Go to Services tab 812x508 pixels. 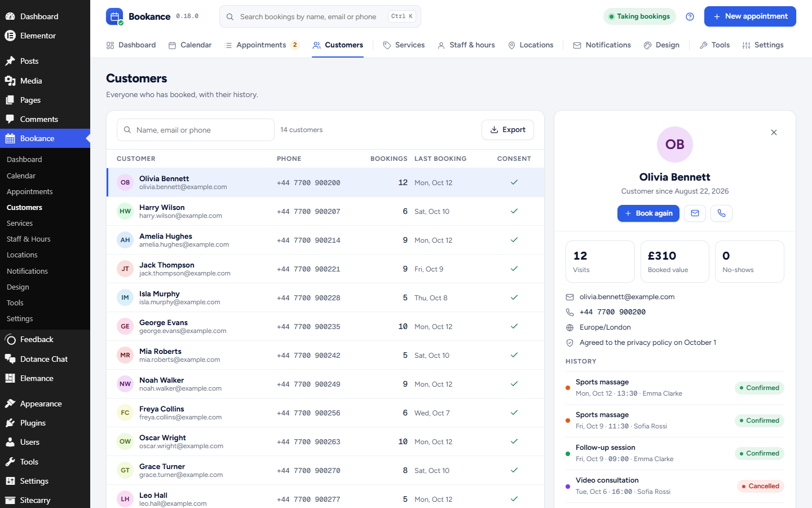click(404, 45)
